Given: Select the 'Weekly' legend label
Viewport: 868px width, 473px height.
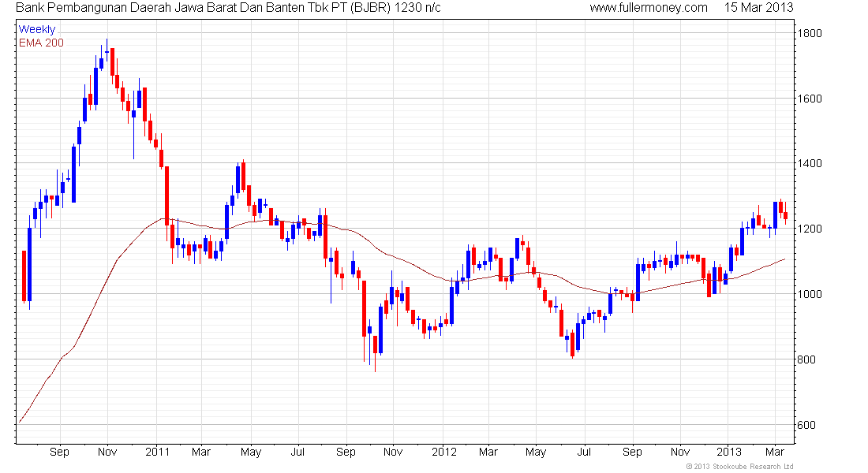Looking at the screenshot, I should click(x=37, y=29).
